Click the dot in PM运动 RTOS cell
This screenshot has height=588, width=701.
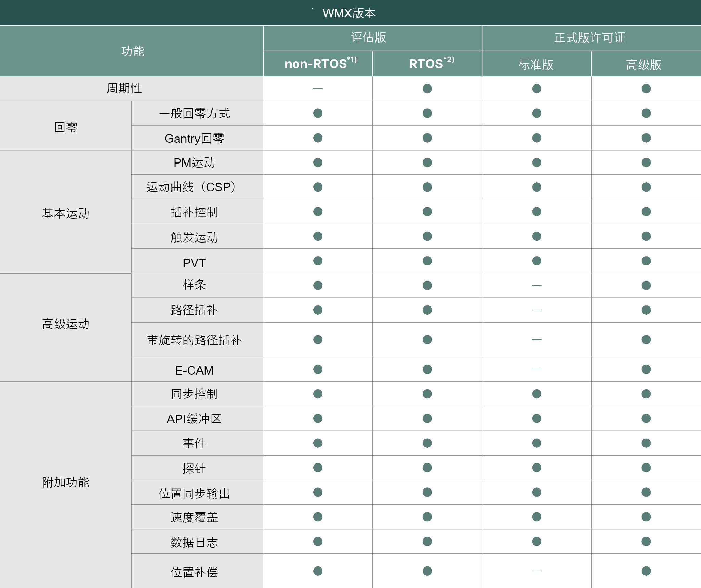[x=427, y=162]
